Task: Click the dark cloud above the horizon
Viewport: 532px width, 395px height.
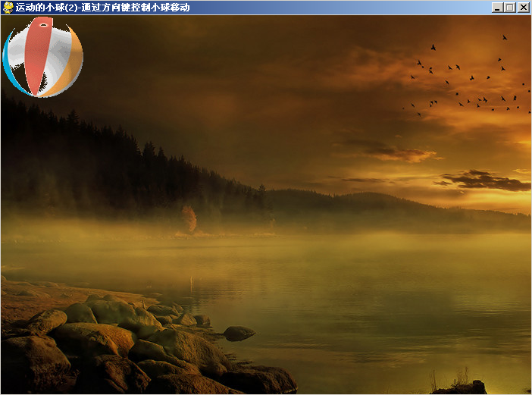Action: point(485,180)
